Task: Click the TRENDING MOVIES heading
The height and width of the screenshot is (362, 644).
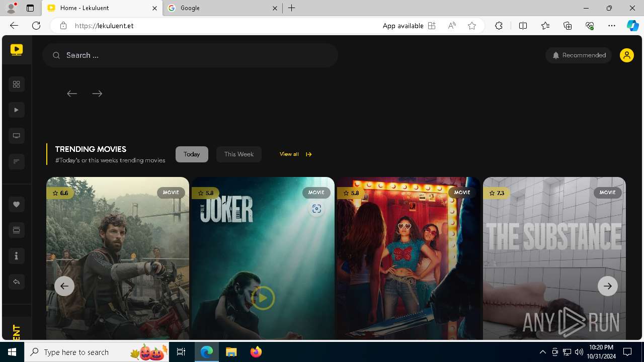Action: pos(91,149)
